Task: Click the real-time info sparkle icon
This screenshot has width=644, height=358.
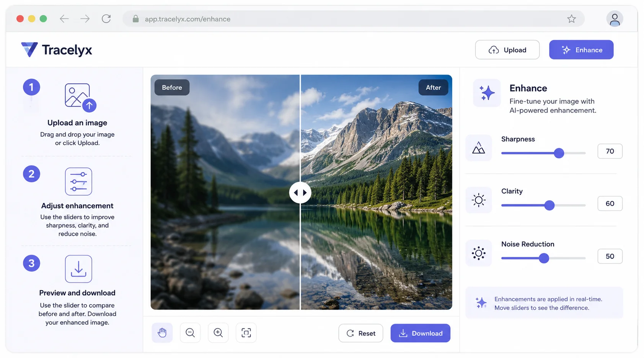Action: point(481,303)
